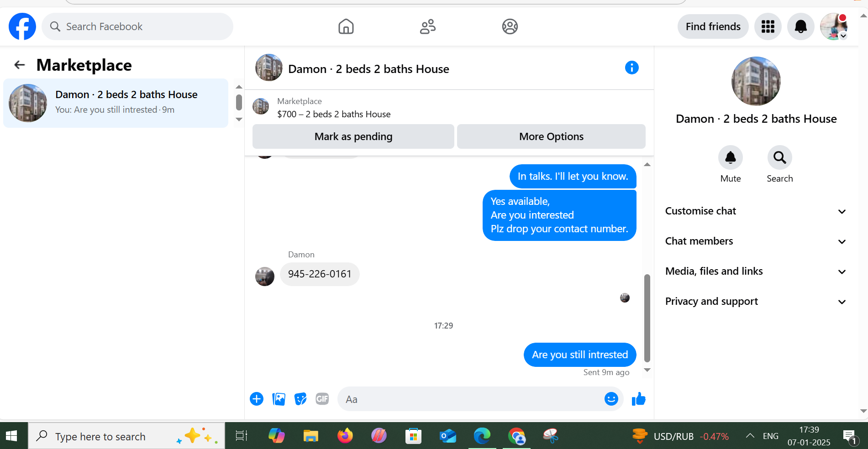868x449 pixels.
Task: Click the Find friends button
Action: (x=713, y=26)
